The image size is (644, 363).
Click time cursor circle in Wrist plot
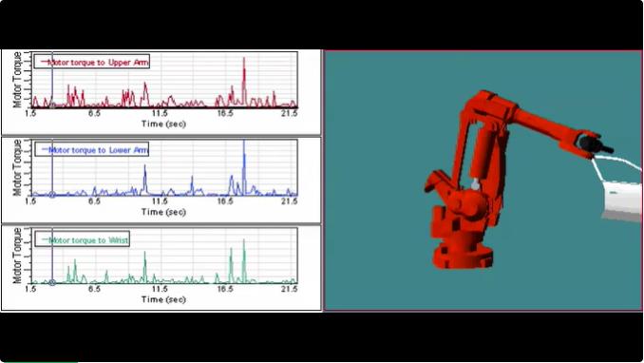pyautogui.click(x=52, y=282)
